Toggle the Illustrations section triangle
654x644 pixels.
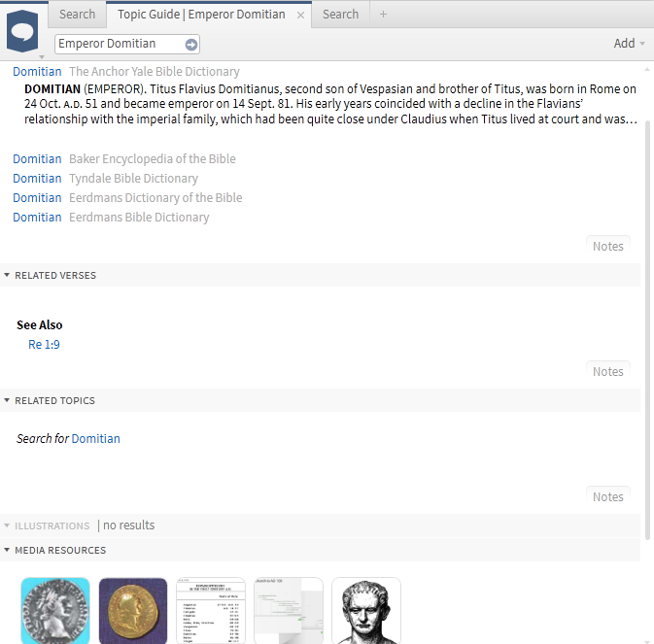pos(7,525)
